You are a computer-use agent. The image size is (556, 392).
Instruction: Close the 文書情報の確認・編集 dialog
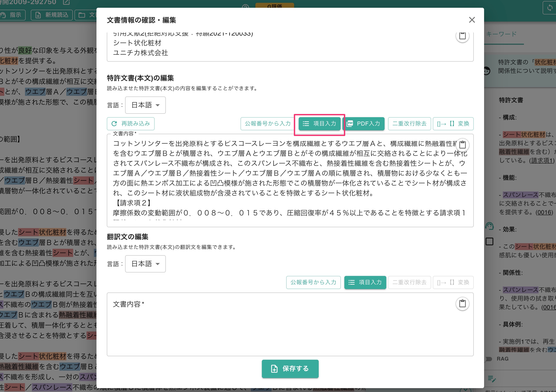pos(472,20)
